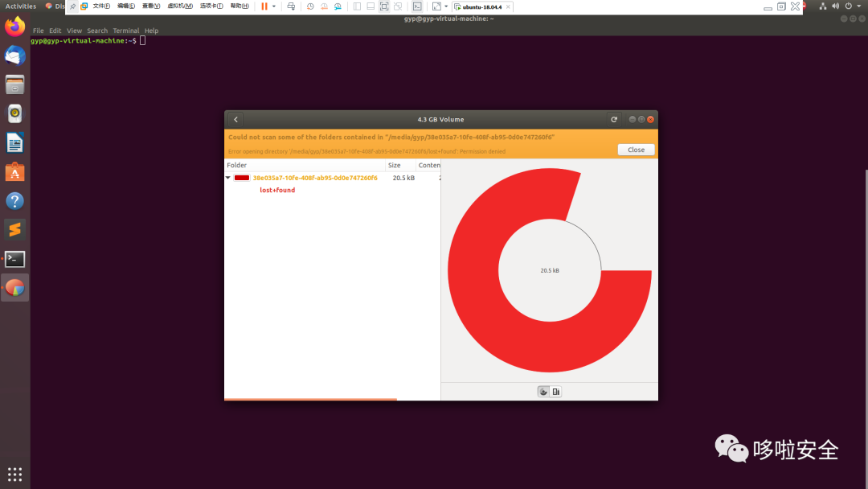The height and width of the screenshot is (489, 868).
Task: Toggle the VMware sidebar panel icon
Action: (357, 6)
